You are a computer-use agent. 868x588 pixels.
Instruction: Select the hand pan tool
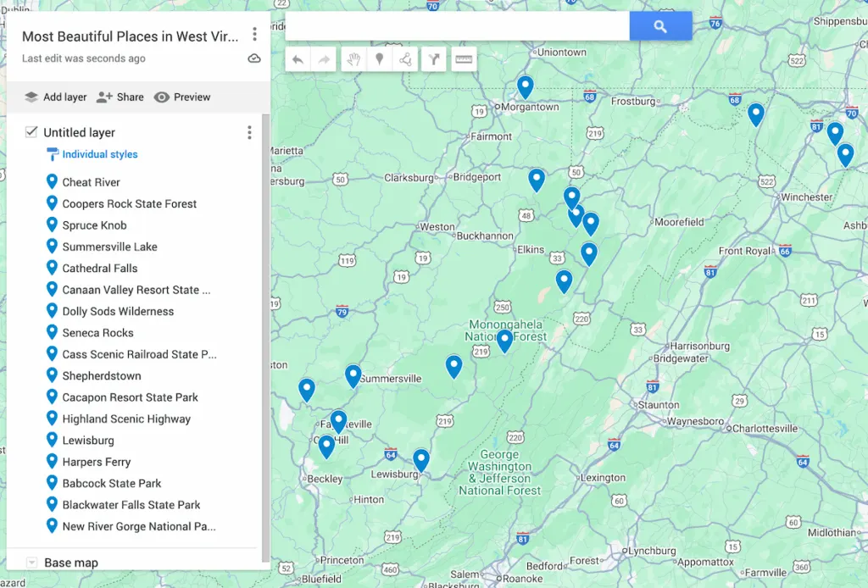[353, 59]
